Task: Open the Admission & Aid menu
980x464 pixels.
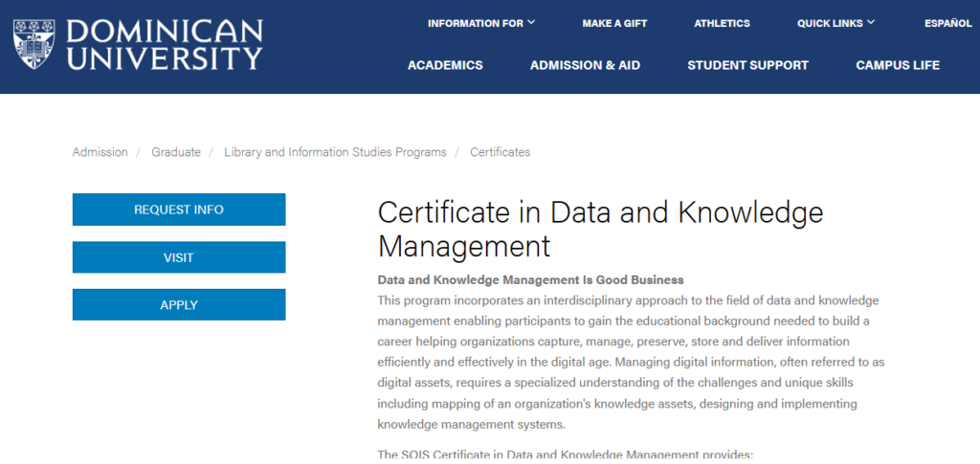Action: click(585, 65)
